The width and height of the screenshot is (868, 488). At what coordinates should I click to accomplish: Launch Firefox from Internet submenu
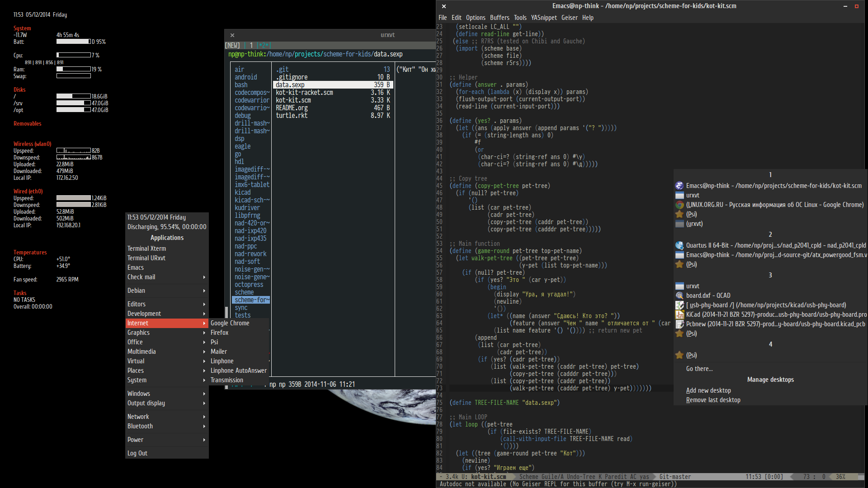pos(239,333)
